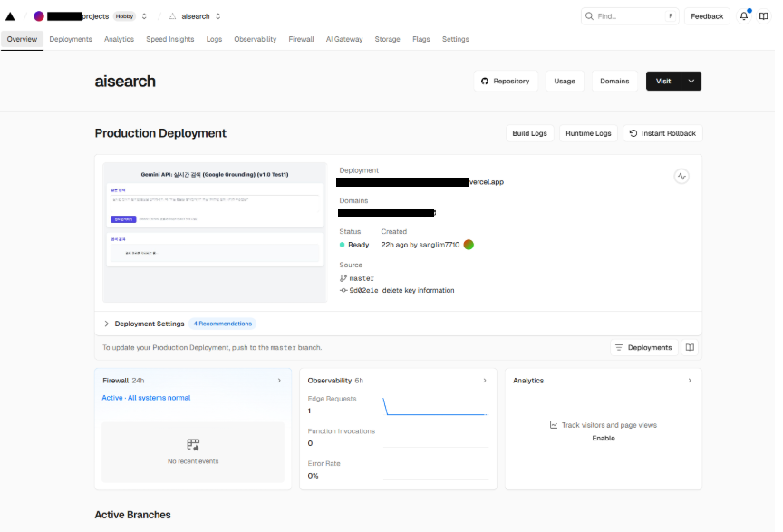Click the aisearch project triangle icon
This screenshot has width=783, height=532.
point(172,16)
